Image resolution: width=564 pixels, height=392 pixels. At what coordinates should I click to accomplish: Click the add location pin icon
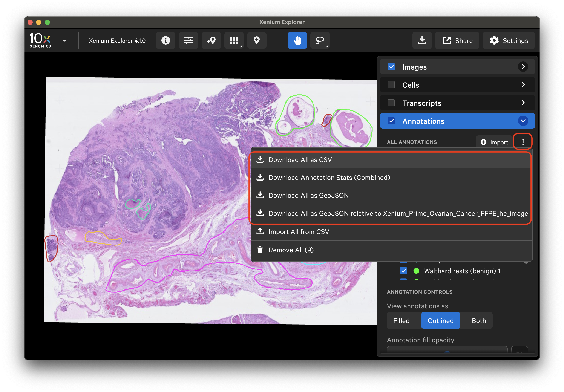coord(257,41)
